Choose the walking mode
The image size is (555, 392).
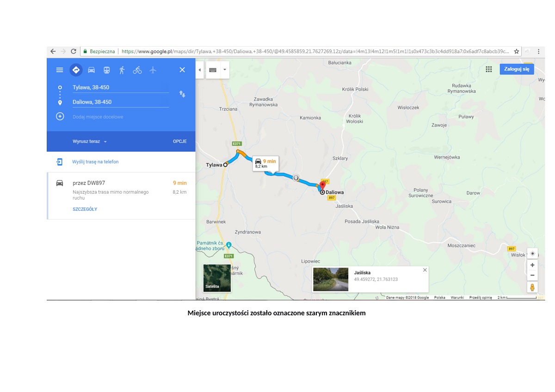tap(122, 70)
